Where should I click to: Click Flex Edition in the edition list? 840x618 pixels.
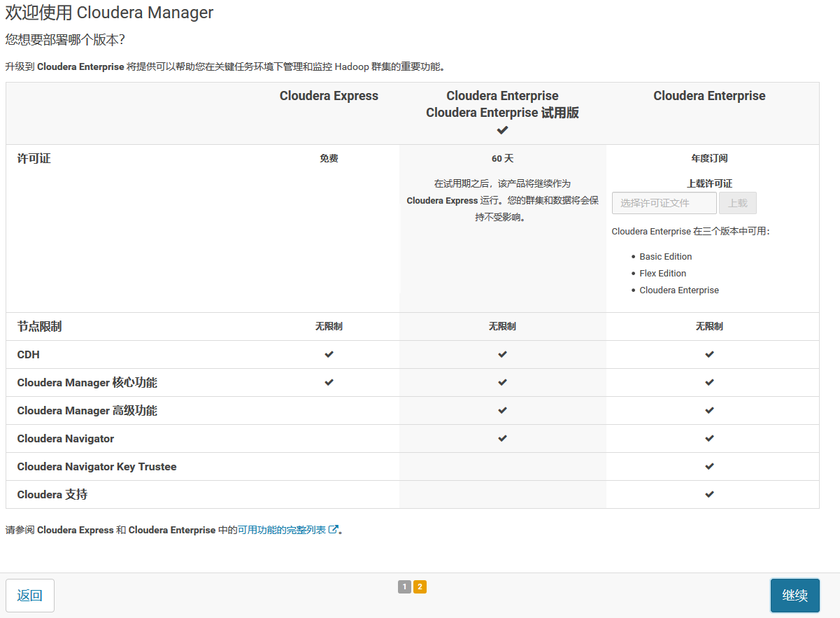coord(663,274)
